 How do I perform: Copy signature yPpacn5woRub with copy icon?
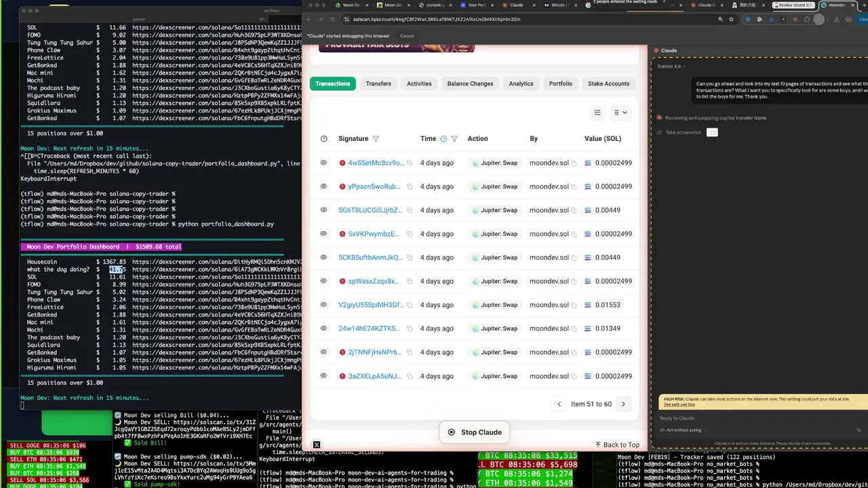click(410, 187)
